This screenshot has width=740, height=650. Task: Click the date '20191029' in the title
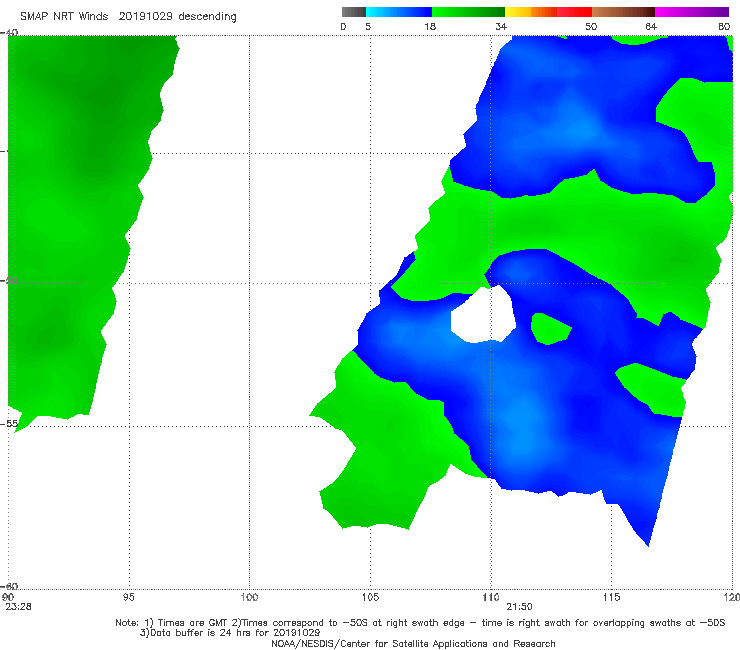click(x=145, y=16)
